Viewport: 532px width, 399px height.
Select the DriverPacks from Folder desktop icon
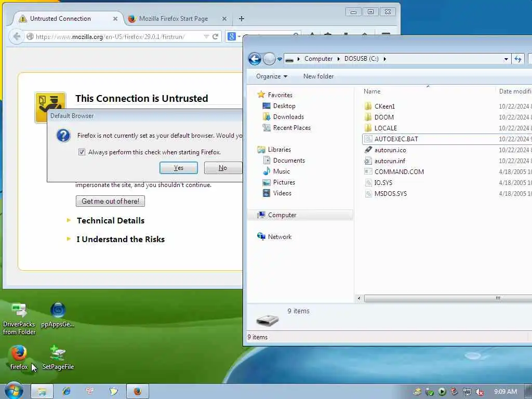(19, 319)
